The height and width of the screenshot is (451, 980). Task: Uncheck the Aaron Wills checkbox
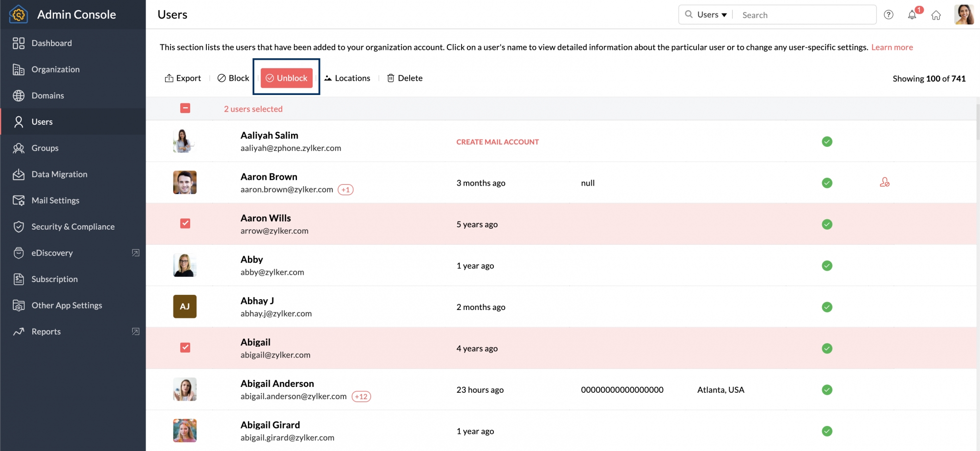pyautogui.click(x=185, y=223)
